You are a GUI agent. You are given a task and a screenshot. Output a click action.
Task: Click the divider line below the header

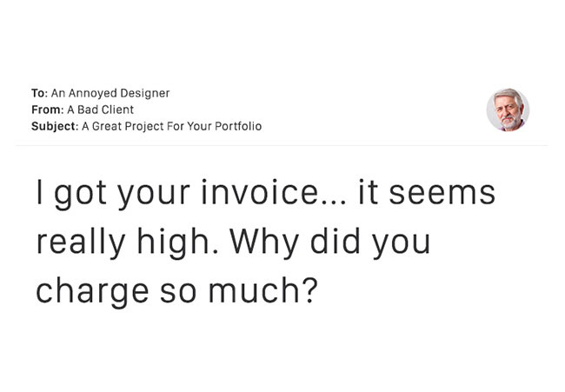[282, 145]
